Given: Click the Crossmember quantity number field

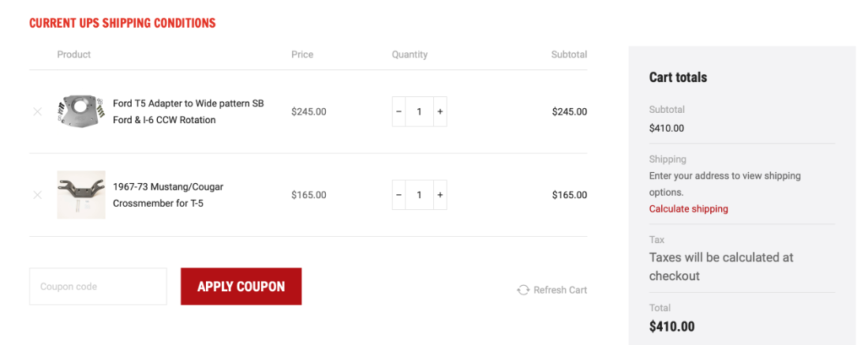Looking at the screenshot, I should point(420,195).
